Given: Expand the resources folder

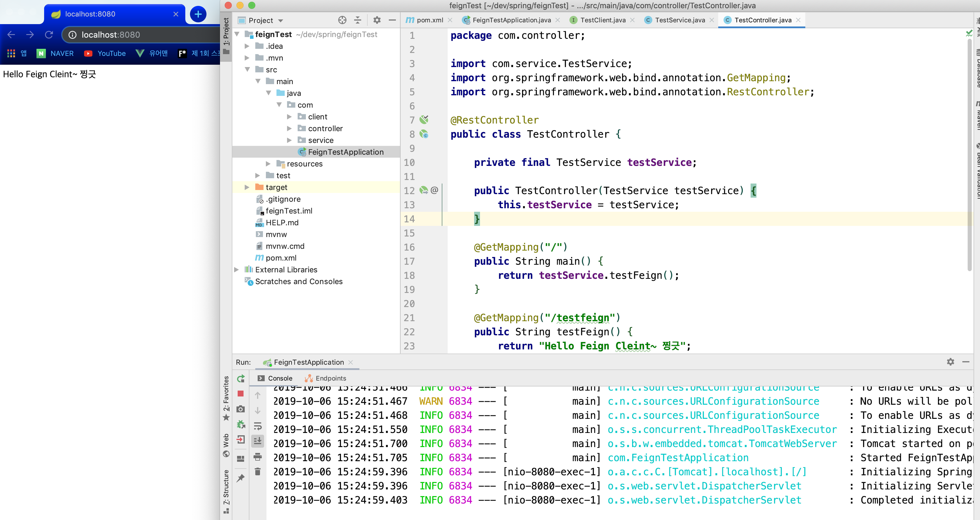Looking at the screenshot, I should 268,164.
